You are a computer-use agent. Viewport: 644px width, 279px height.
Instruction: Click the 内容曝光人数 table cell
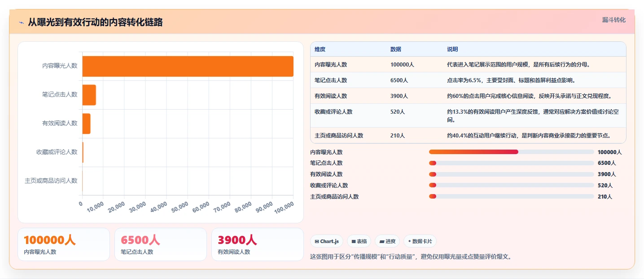[x=348, y=64]
